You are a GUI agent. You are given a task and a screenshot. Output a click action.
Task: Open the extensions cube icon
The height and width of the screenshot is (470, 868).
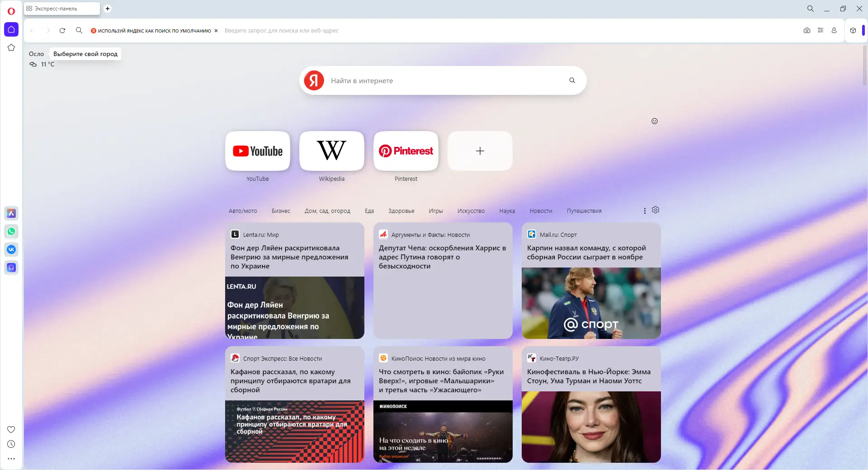tap(853, 30)
